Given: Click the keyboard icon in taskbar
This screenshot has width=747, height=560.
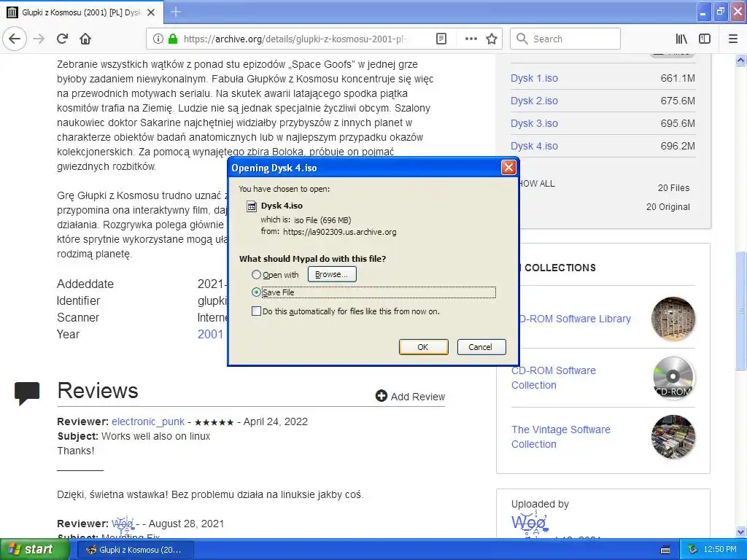Looking at the screenshot, I should 665,550.
